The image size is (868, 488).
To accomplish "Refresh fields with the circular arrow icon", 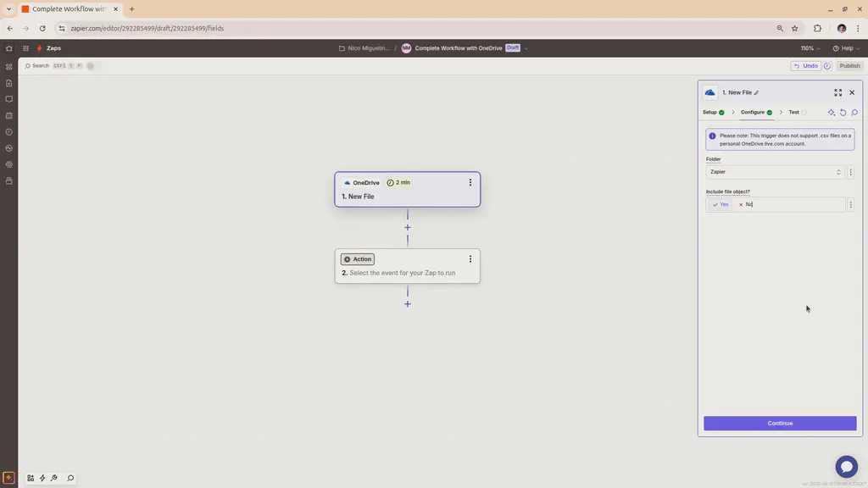I will coord(843,112).
